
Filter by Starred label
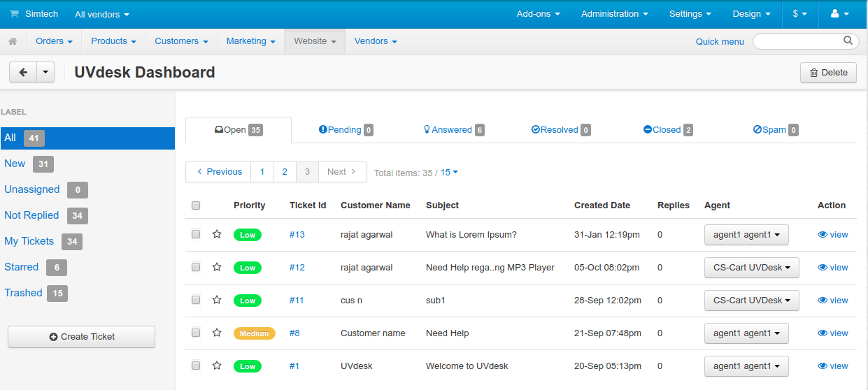(21, 267)
